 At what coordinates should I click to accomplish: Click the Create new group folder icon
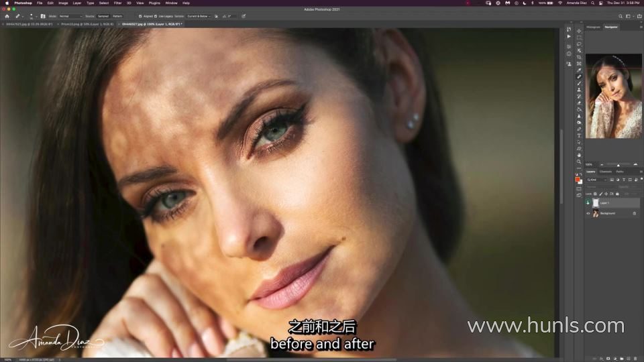pos(622,358)
